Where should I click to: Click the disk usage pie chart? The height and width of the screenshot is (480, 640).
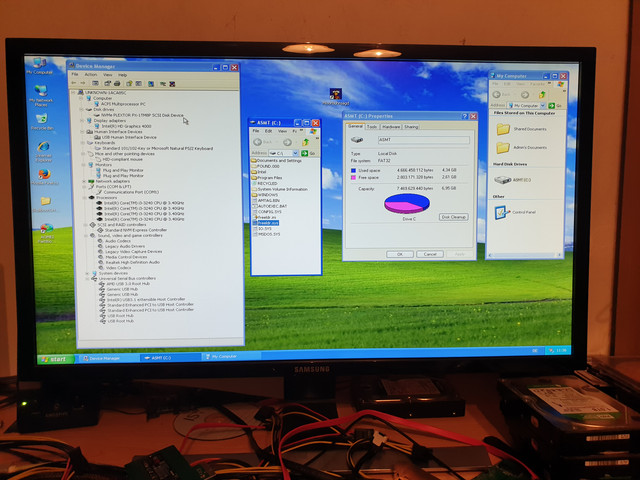[407, 204]
